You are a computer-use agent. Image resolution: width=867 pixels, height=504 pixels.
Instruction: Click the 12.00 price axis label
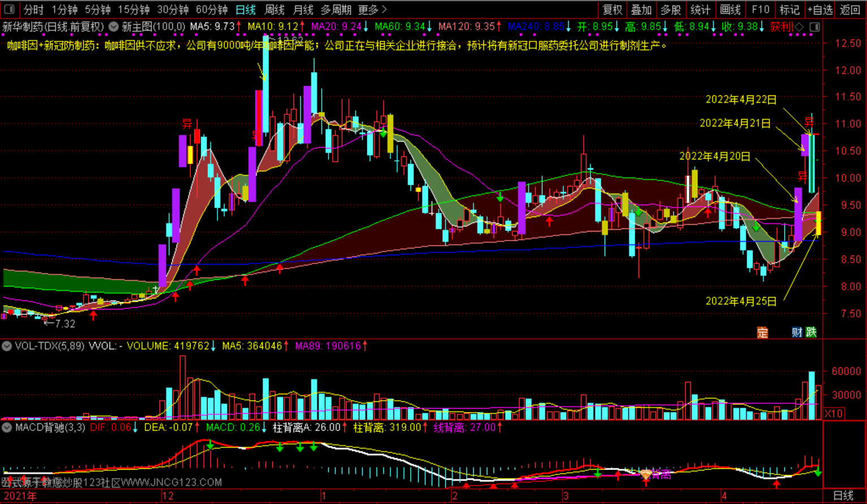point(848,70)
